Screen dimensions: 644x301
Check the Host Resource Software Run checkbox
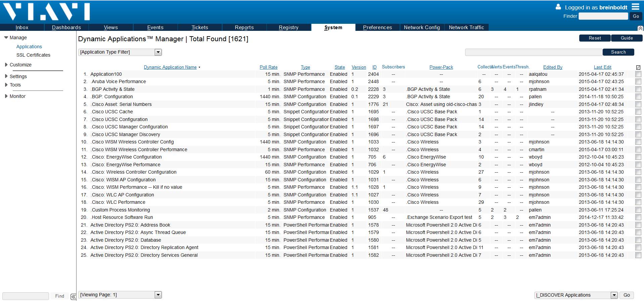tap(638, 217)
